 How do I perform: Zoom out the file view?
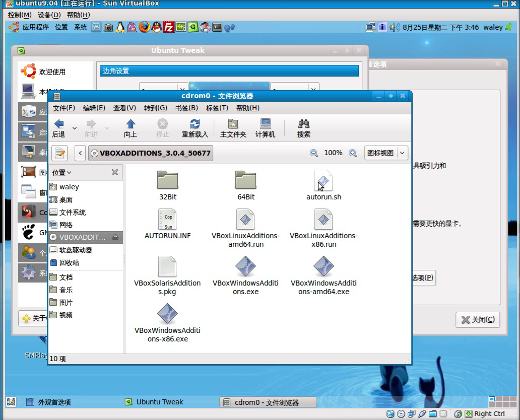[x=314, y=153]
